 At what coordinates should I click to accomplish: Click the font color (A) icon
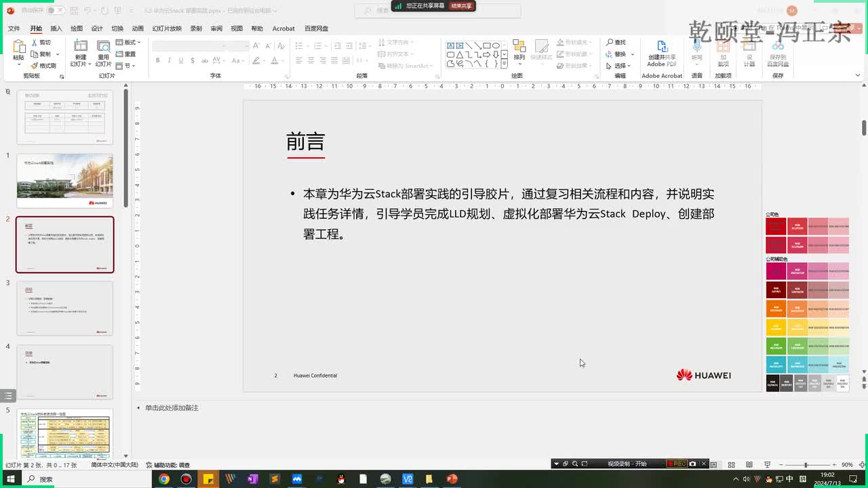[275, 60]
